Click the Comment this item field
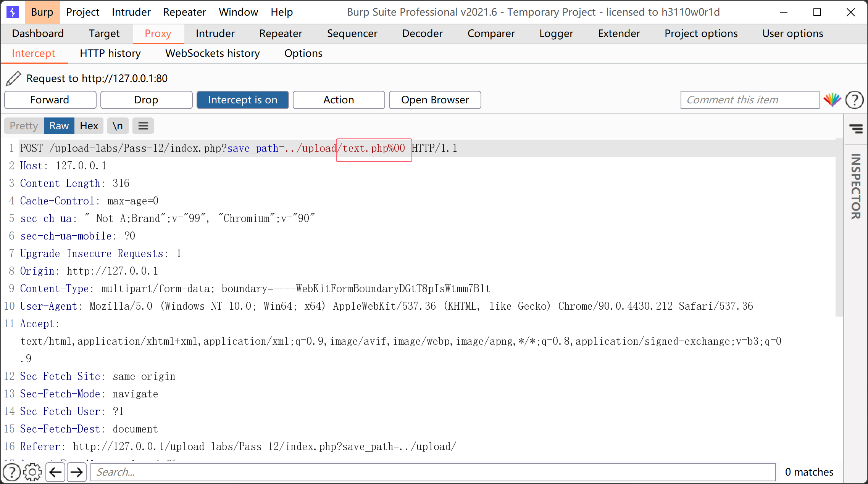Image resolution: width=868 pixels, height=484 pixels. [x=750, y=100]
